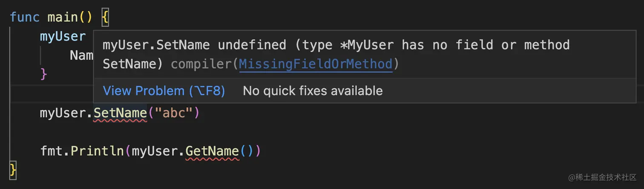Click the SetName method with error underline
Image resolution: width=644 pixels, height=189 pixels.
tap(120, 113)
